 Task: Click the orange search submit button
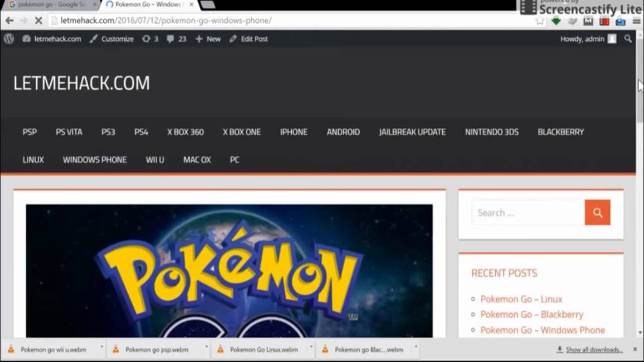[597, 212]
